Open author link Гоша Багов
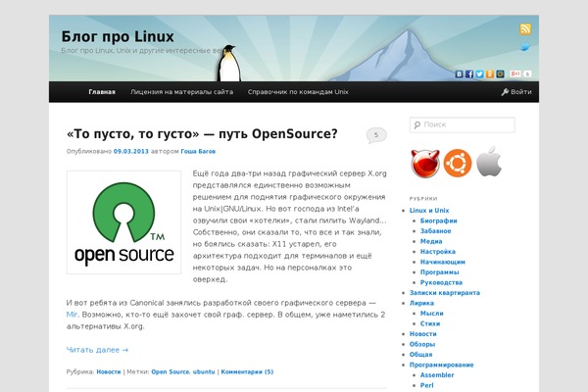 [x=198, y=152]
